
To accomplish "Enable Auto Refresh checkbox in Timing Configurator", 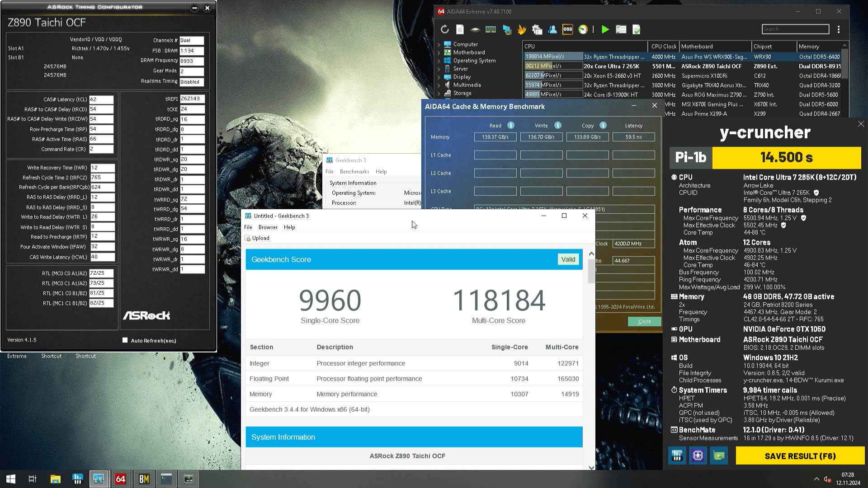I will [125, 340].
